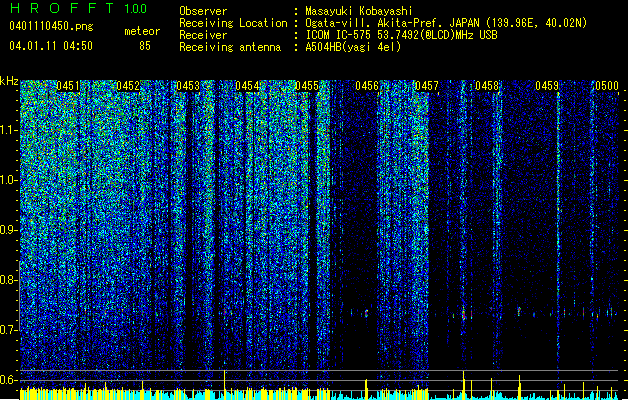Click the 'Receiver' field label
Screen dimensions: 629x400
point(203,35)
